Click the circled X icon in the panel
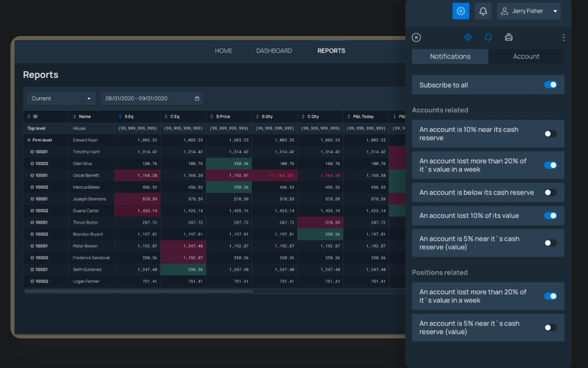 click(x=416, y=37)
